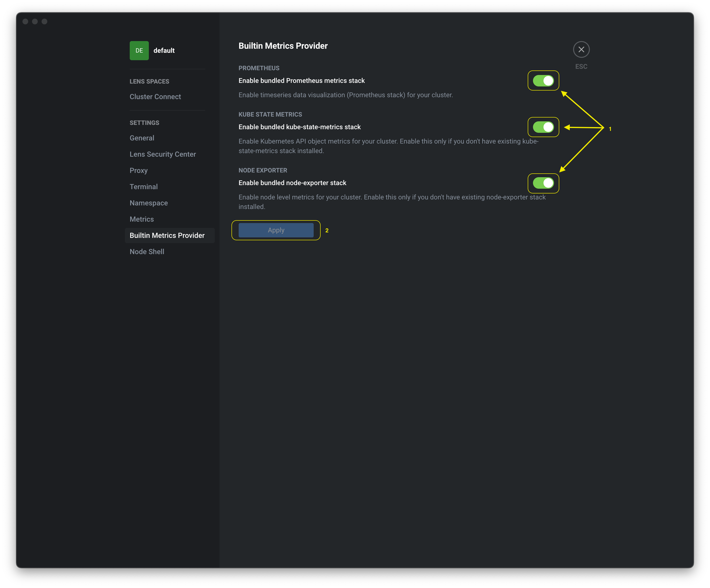
Task: Go to General settings
Action: [142, 138]
